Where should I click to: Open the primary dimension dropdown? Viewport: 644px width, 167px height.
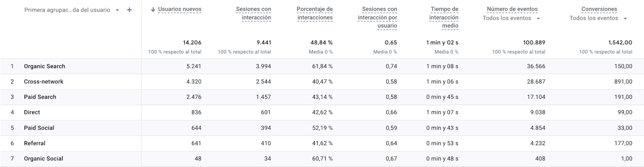(117, 10)
